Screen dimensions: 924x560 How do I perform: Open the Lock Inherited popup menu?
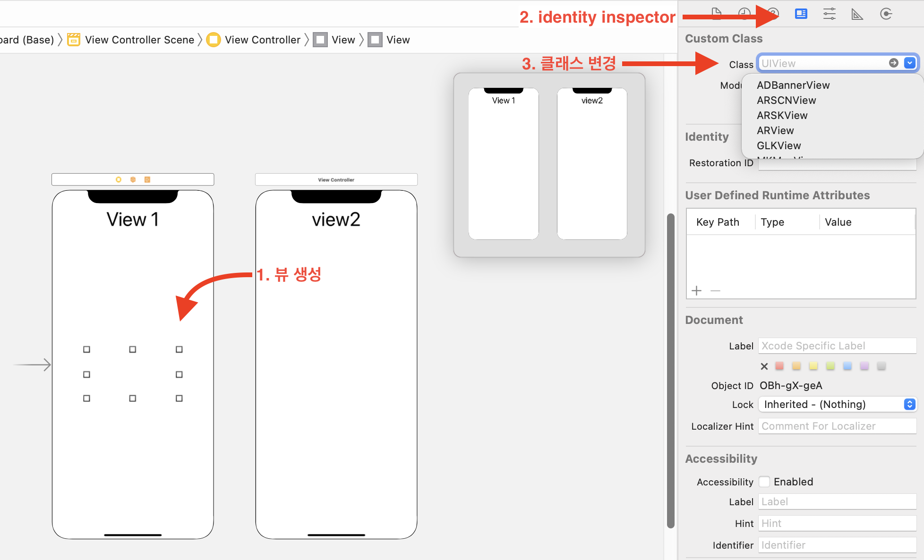point(837,404)
